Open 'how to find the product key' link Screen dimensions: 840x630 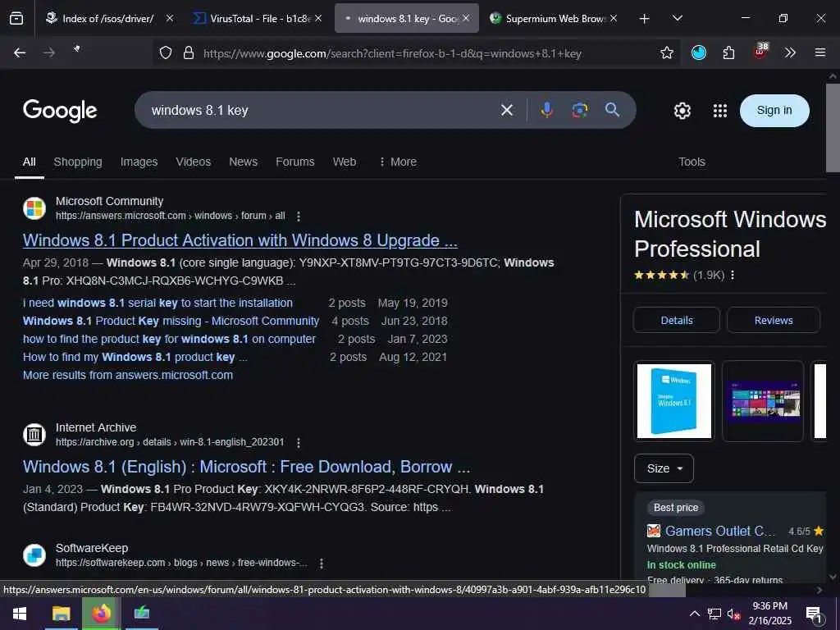click(x=169, y=339)
